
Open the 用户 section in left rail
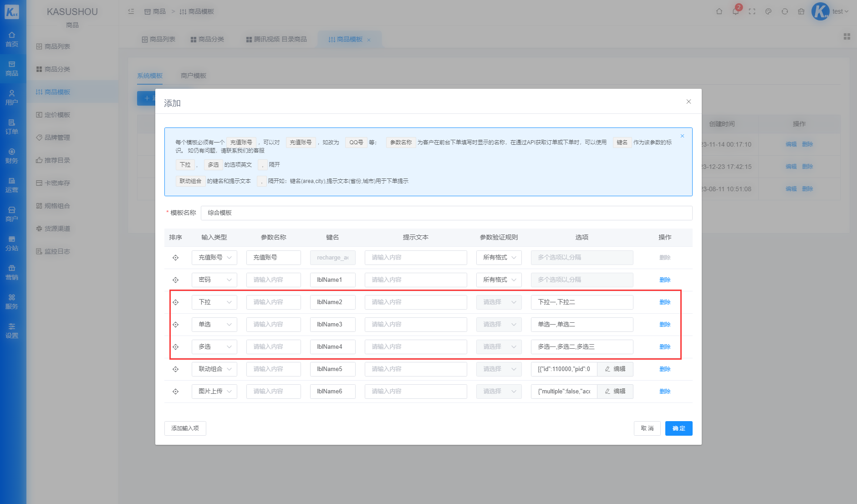tap(12, 97)
